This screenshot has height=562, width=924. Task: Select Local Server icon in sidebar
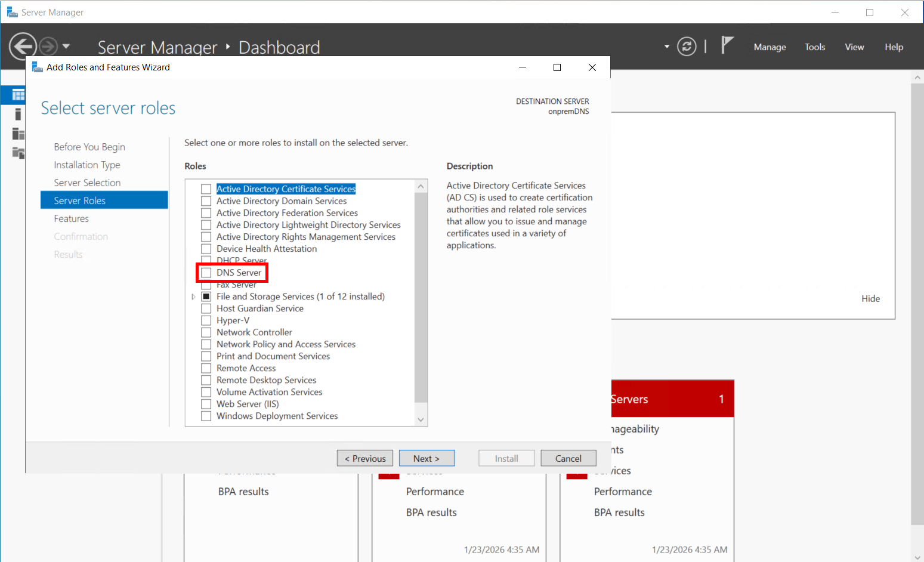[x=18, y=115]
